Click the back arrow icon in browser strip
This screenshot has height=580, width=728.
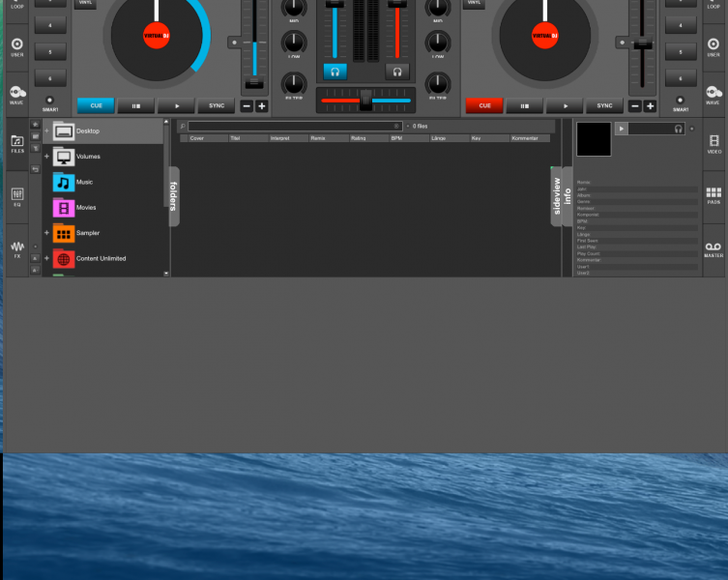point(35,169)
